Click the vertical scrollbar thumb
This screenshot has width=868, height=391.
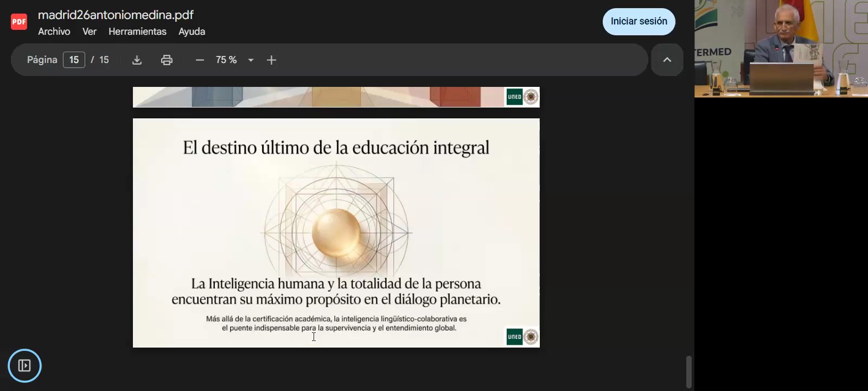[689, 372]
